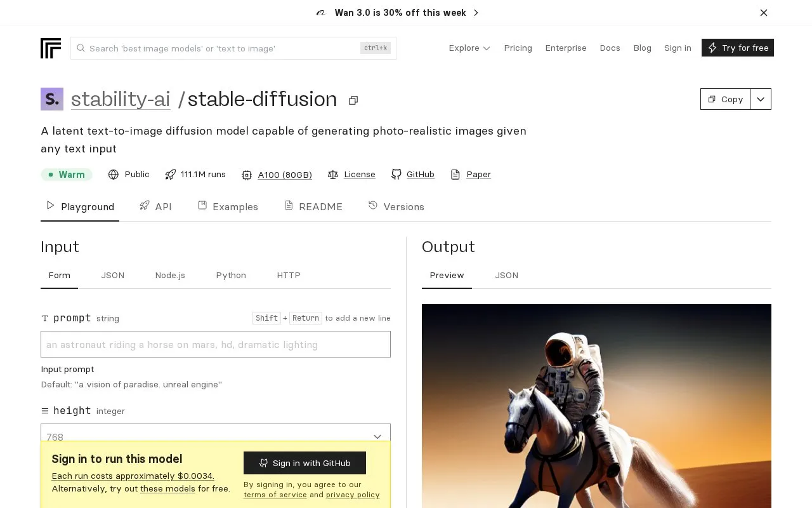Screen dimensions: 812x508
Task: Expand the Copy options dropdown arrow
Action: (761, 99)
